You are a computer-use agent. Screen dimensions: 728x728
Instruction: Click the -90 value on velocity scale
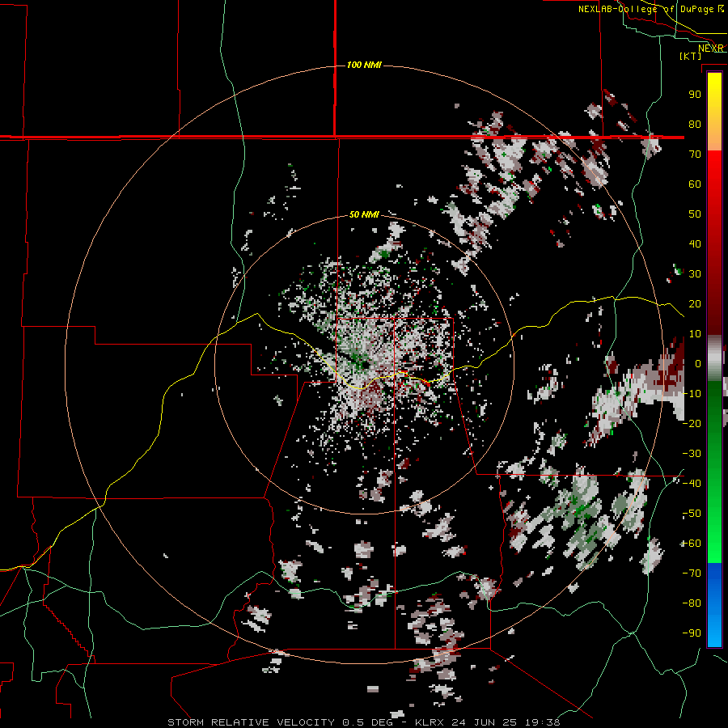tap(692, 633)
